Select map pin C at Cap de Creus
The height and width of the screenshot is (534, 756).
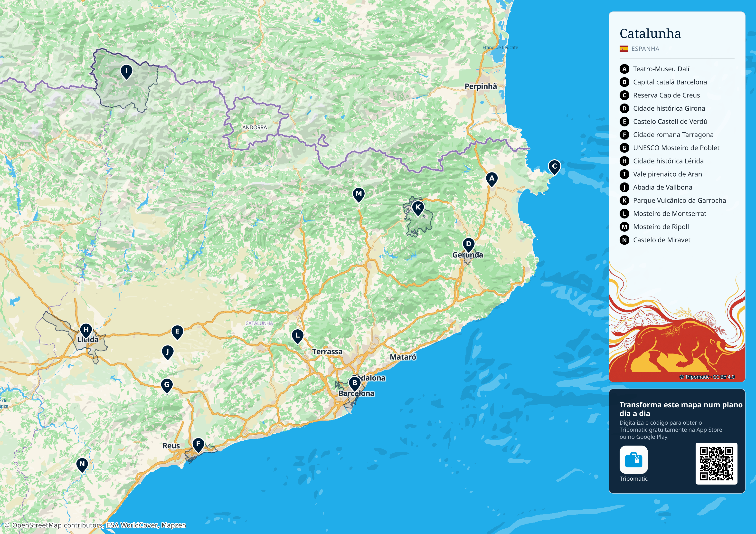point(555,167)
